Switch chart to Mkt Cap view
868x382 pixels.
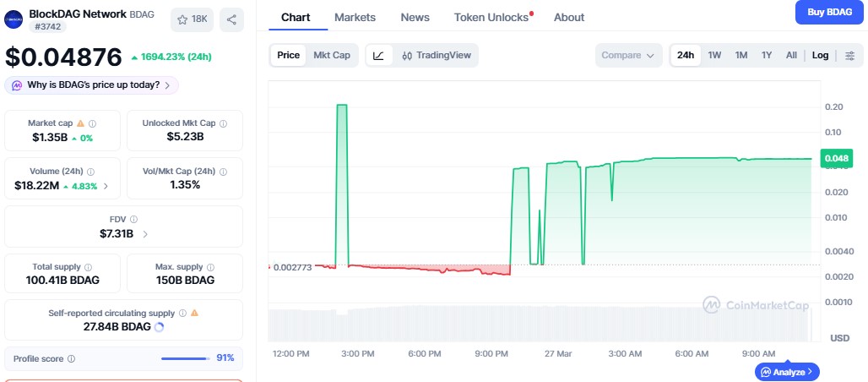(x=332, y=56)
